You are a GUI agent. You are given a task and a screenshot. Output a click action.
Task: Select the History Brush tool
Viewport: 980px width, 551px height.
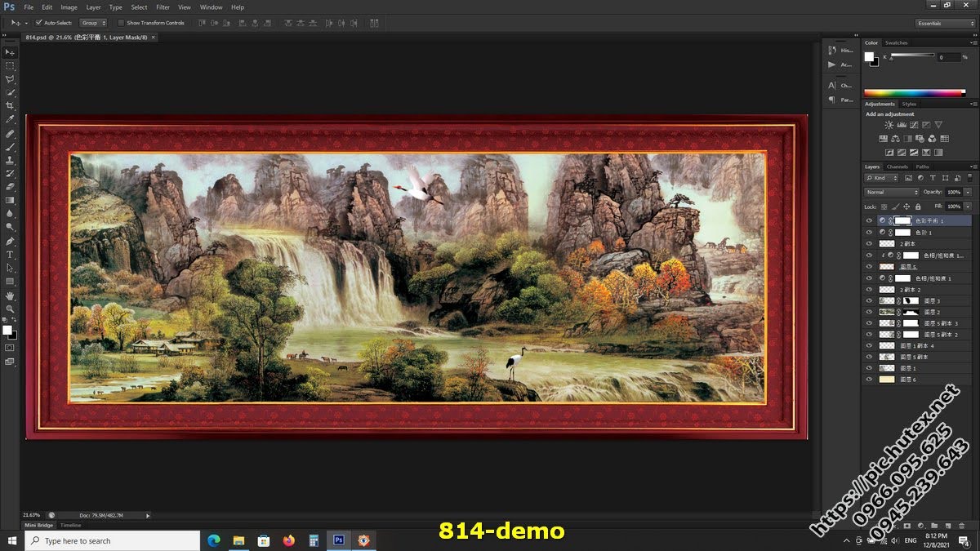click(x=10, y=173)
